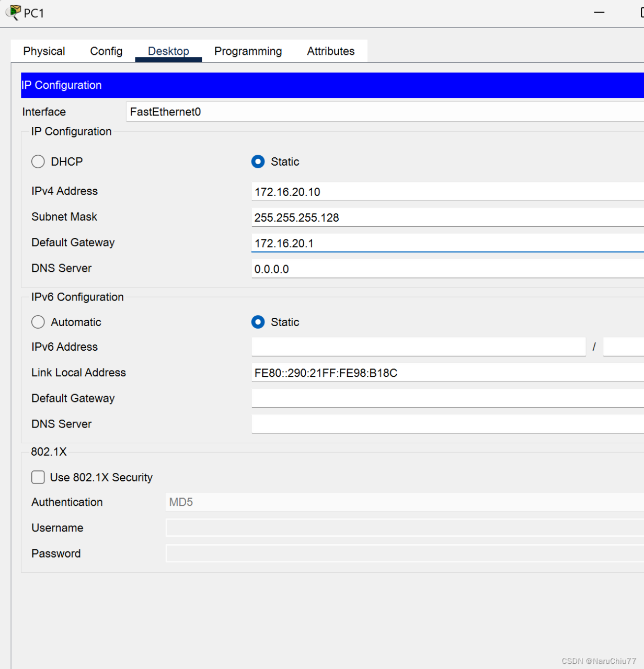
Task: Select Static under IPv6 Configuration
Action: click(258, 322)
